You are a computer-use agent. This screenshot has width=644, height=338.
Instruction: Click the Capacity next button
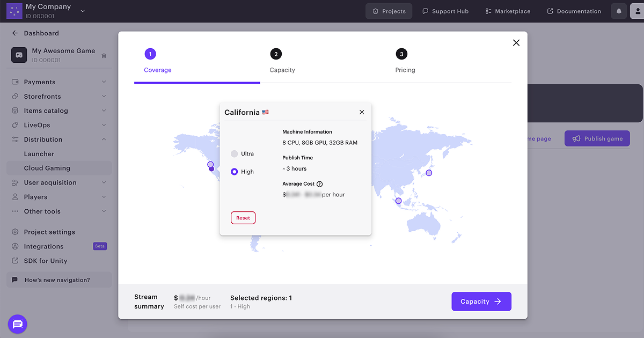tap(481, 302)
